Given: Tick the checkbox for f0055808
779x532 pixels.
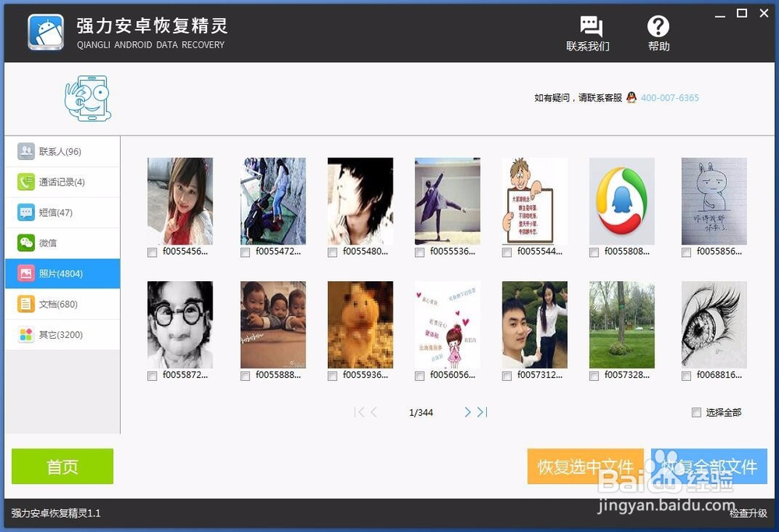Looking at the screenshot, I should (x=594, y=252).
